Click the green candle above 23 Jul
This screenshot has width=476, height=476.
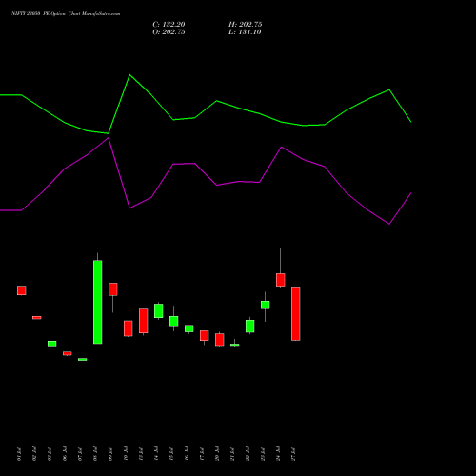click(x=266, y=305)
